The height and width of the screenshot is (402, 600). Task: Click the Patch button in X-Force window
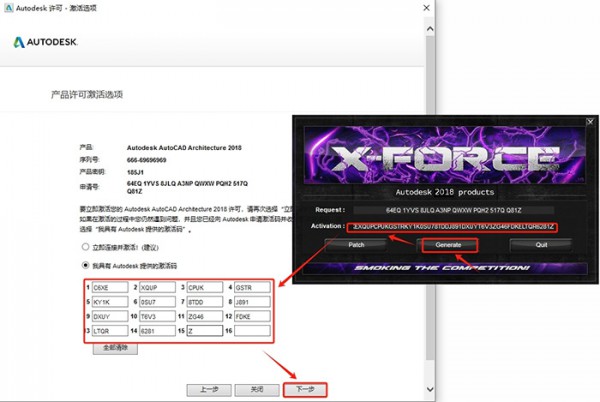coord(356,245)
